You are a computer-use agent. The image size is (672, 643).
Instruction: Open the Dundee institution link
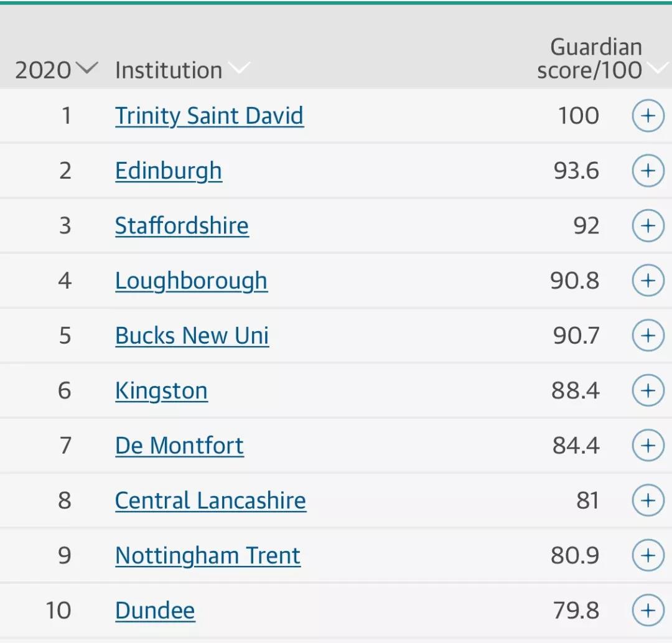coord(155,610)
